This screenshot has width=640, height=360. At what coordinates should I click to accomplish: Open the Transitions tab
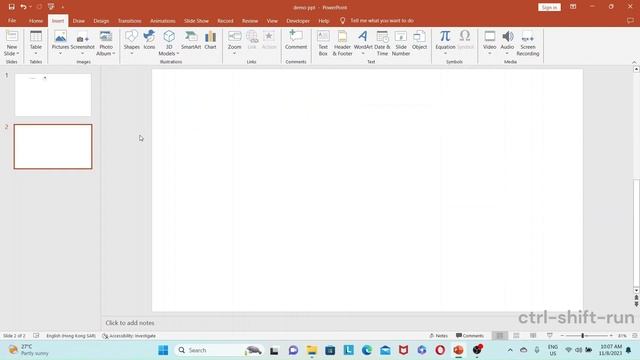pos(130,20)
